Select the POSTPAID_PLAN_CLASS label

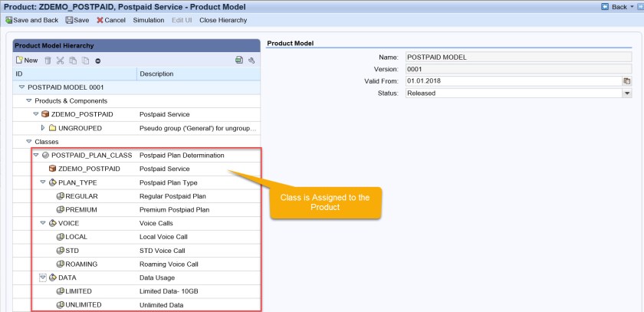click(x=91, y=155)
